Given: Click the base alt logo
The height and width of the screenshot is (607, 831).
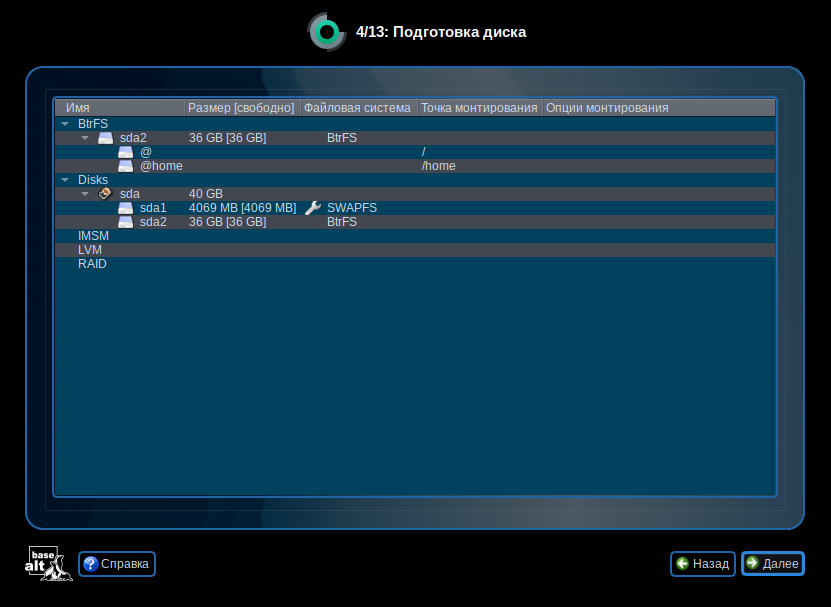Looking at the screenshot, I should pyautogui.click(x=48, y=564).
